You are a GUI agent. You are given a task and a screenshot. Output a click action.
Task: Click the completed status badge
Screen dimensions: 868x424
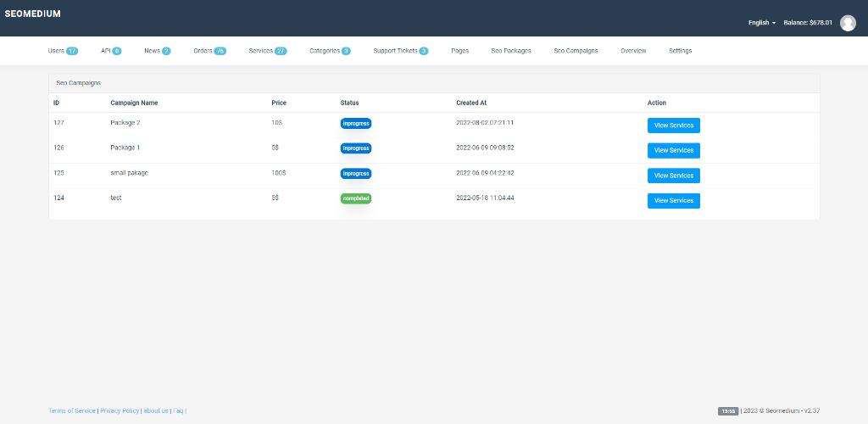pos(356,198)
